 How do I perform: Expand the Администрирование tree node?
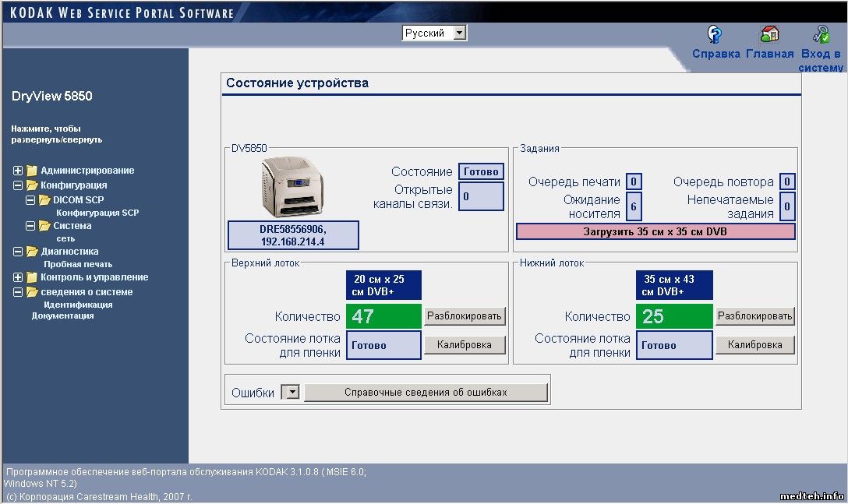click(x=19, y=171)
